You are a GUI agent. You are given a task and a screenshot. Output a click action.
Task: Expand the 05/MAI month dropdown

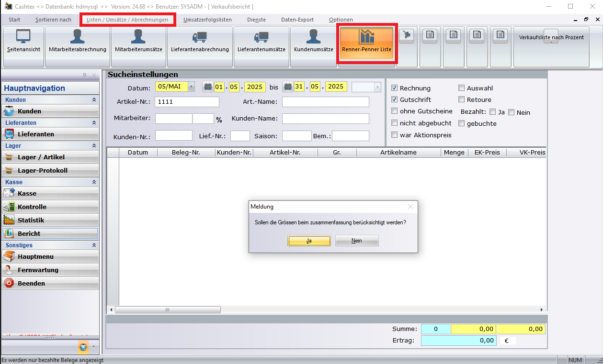click(191, 87)
